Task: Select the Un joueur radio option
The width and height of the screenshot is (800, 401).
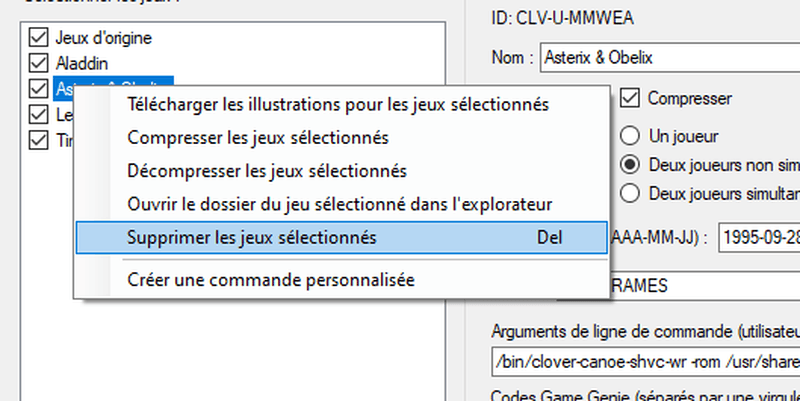Action: pos(630,136)
